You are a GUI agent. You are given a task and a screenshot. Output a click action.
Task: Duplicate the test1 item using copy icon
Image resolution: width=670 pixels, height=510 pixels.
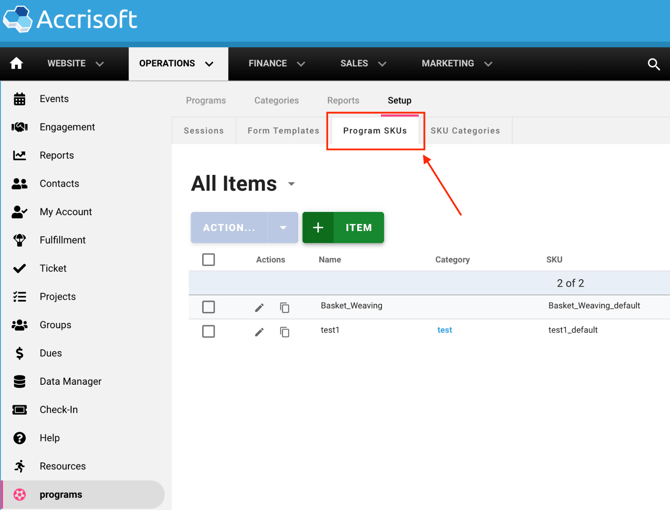coord(285,332)
